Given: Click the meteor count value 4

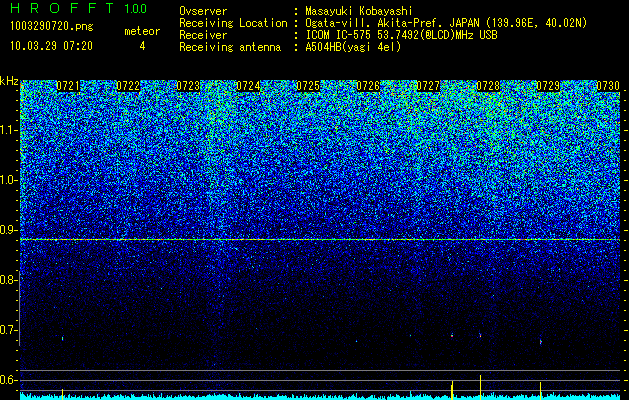Looking at the screenshot, I should coord(142,46).
